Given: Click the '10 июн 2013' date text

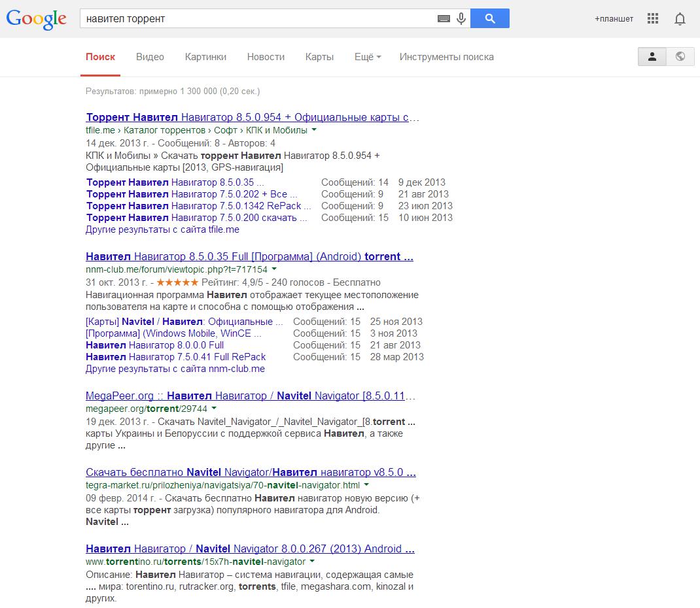Looking at the screenshot, I should pos(425,218).
